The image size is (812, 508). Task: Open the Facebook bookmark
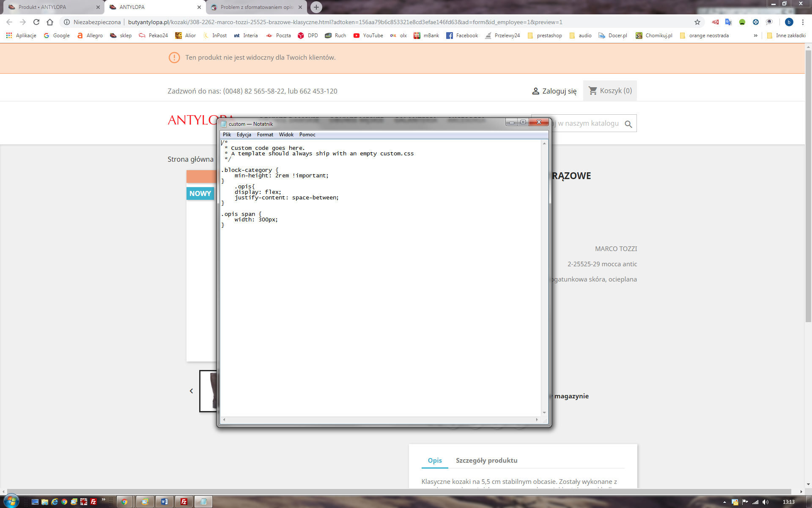pos(462,36)
